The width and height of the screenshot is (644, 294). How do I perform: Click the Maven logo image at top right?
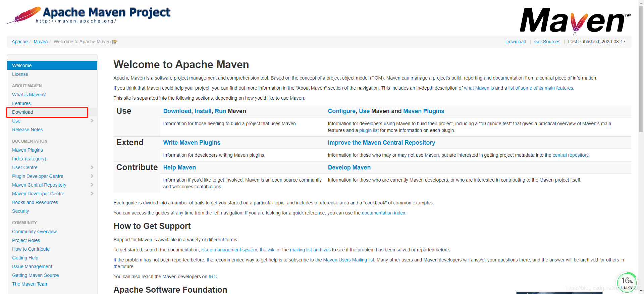(575, 21)
